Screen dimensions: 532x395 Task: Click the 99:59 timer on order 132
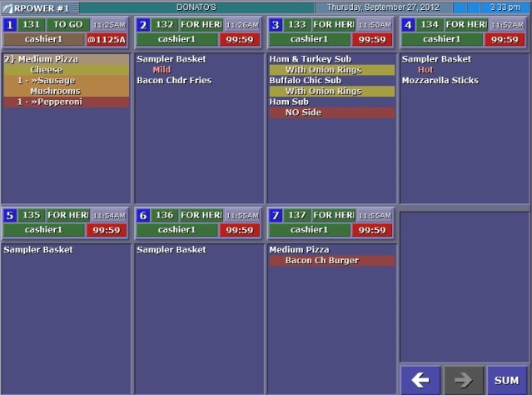pyautogui.click(x=240, y=39)
